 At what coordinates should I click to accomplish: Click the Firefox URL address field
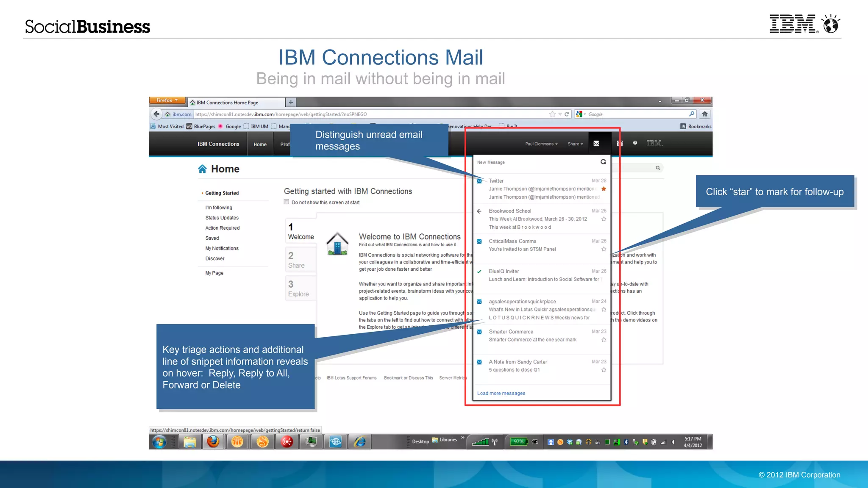click(x=371, y=114)
